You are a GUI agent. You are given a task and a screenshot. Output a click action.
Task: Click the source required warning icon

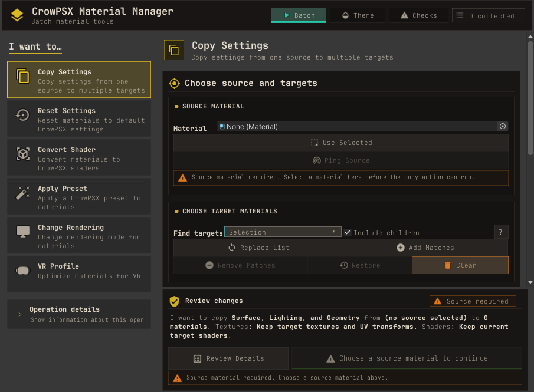pos(183,177)
